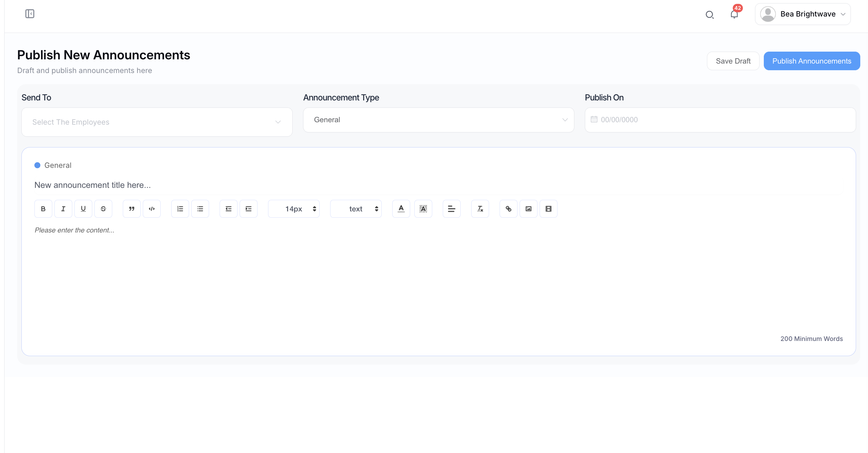Insert a code block
The width and height of the screenshot is (868, 453).
[152, 209]
